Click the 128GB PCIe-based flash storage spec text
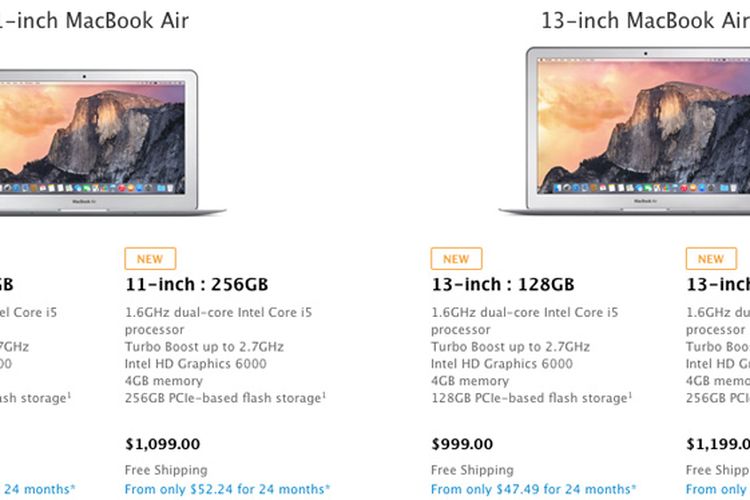This screenshot has height=500, width=750. [527, 399]
